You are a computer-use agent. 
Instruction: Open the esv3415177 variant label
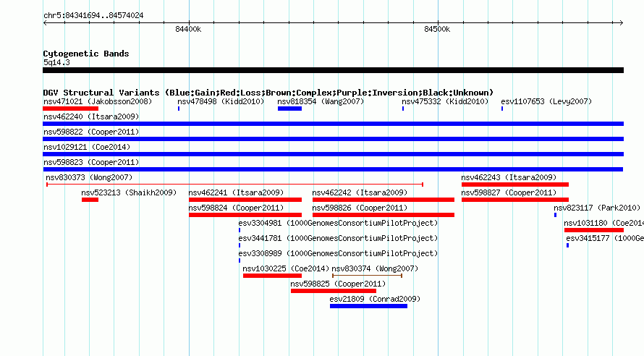[x=605, y=238]
